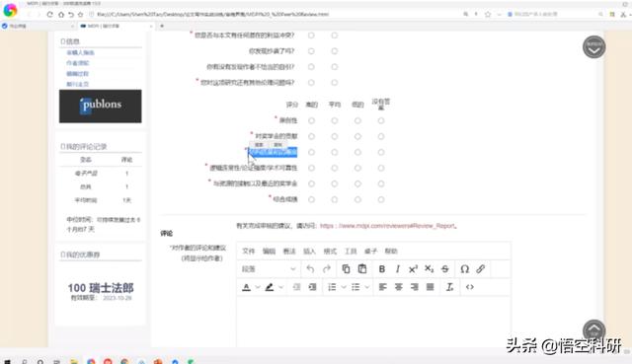This screenshot has height=364, width=632.
Task: Open the 格式 menu in the editor
Action: coord(330,251)
